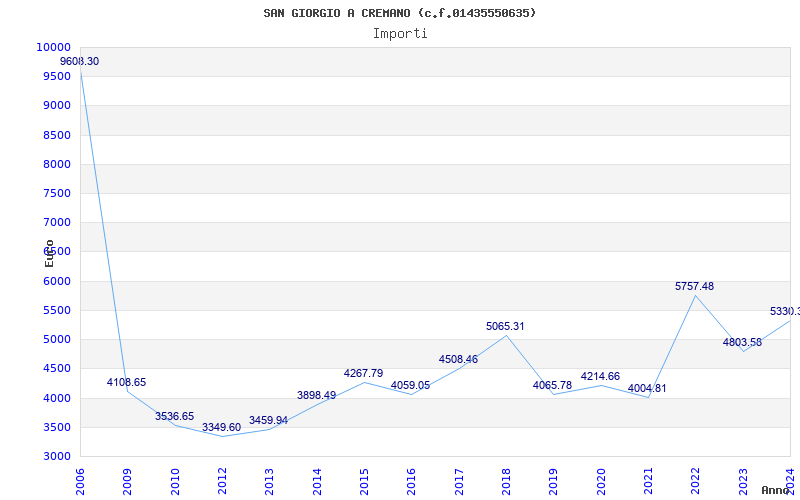
Task: Click the x-axis year 2023
Action: point(743,482)
